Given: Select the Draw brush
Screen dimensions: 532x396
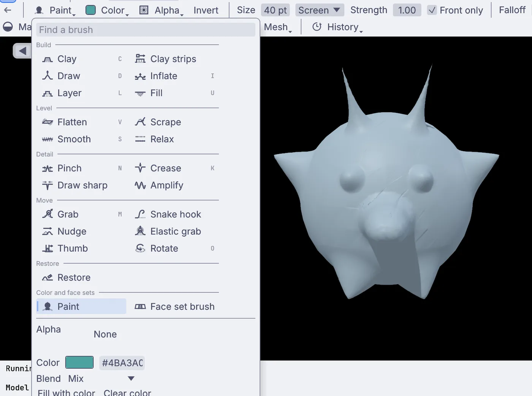Looking at the screenshot, I should pos(81,76).
